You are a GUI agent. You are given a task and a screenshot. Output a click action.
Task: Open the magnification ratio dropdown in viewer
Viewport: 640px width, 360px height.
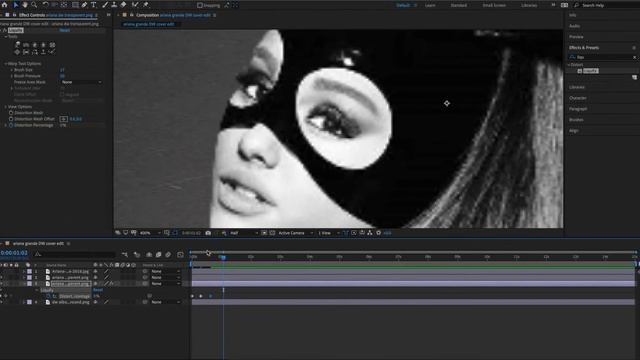point(150,233)
